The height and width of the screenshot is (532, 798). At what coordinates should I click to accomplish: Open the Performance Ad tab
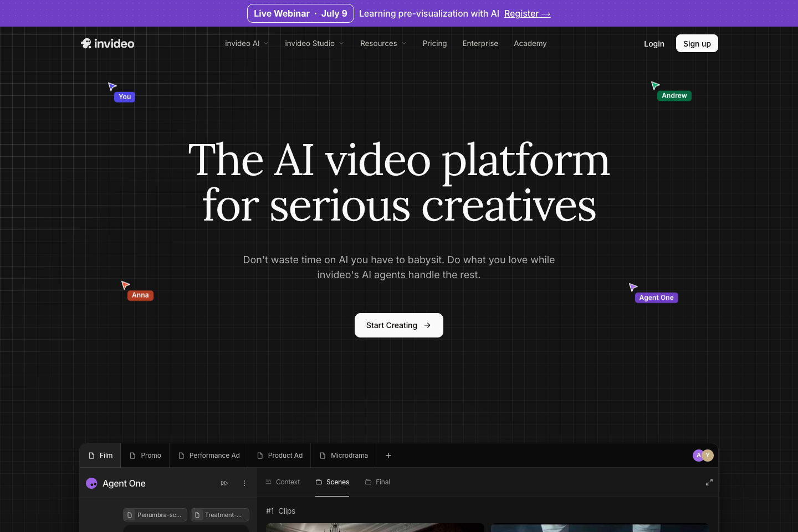[x=209, y=456]
